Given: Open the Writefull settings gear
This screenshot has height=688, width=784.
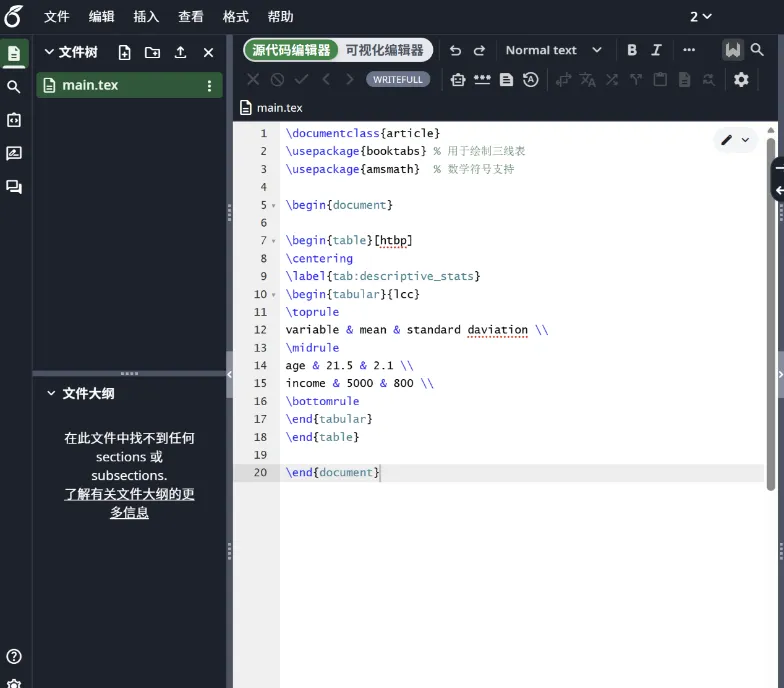Looking at the screenshot, I should (741, 80).
